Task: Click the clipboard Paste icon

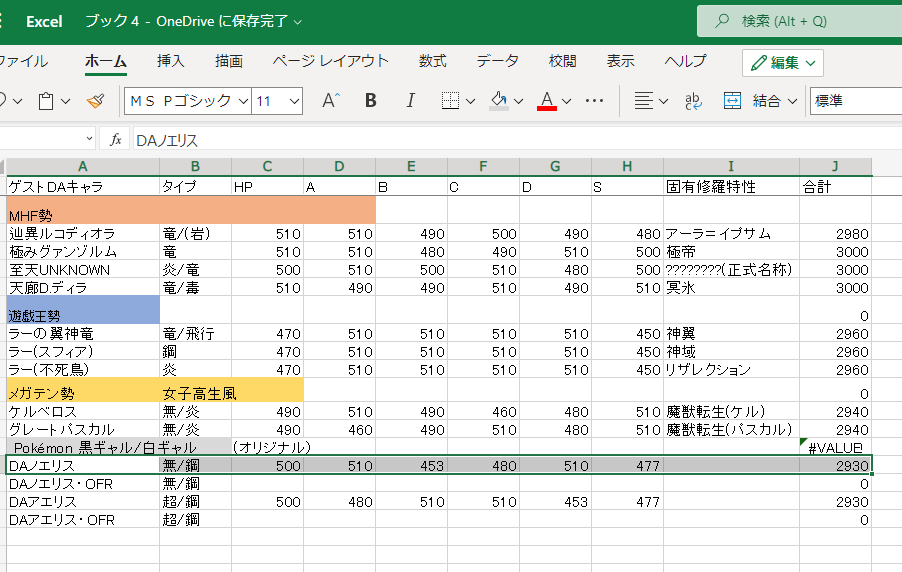Action: coord(46,101)
